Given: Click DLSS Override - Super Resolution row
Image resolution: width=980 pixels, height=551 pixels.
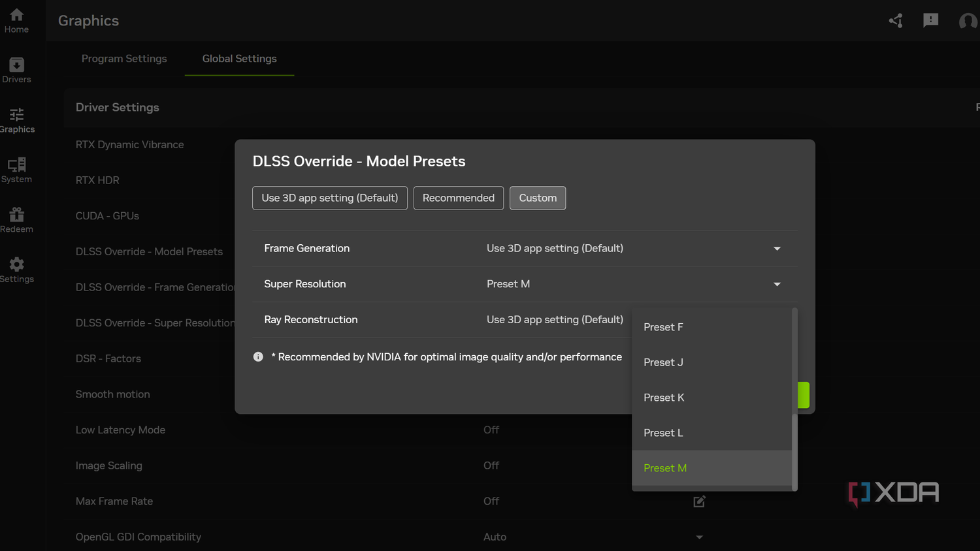Looking at the screenshot, I should (x=155, y=323).
